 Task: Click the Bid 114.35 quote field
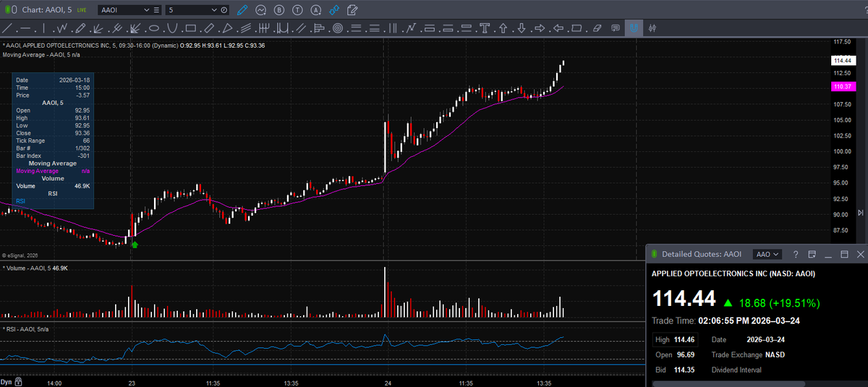click(675, 370)
